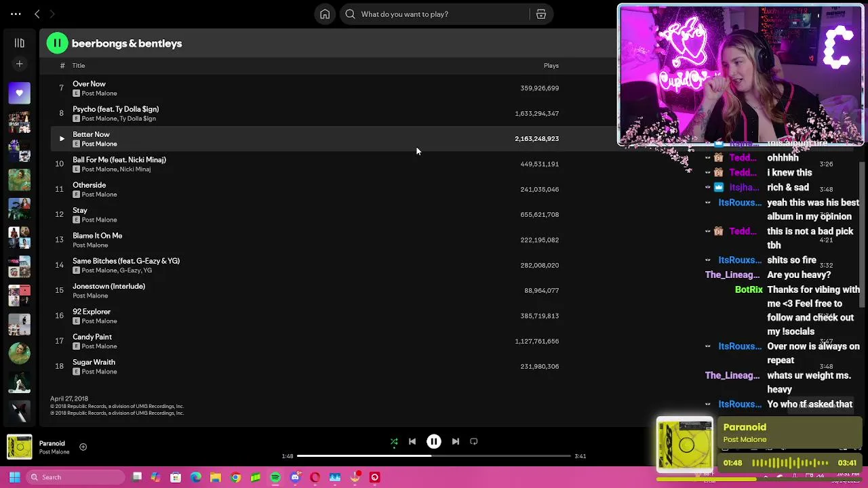Open the Browse icon in the search bar
Image resolution: width=868 pixels, height=488 pixels.
click(541, 14)
